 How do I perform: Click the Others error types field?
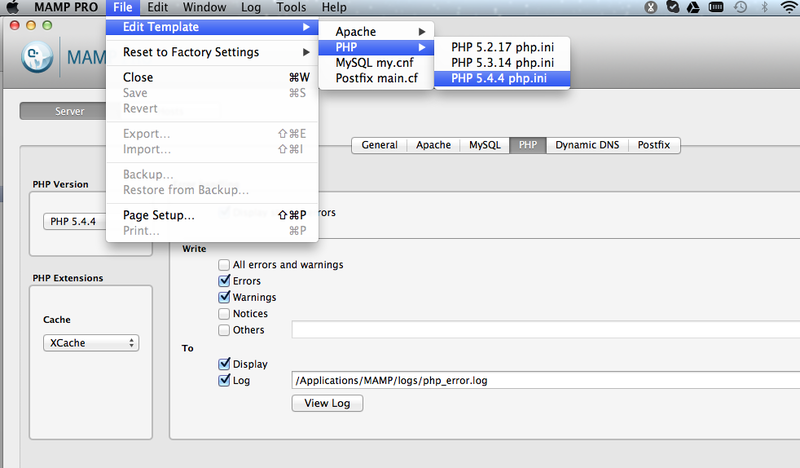545,330
